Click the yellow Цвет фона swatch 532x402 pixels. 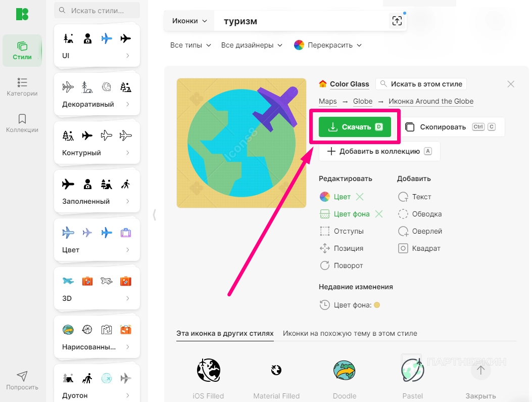click(x=377, y=305)
